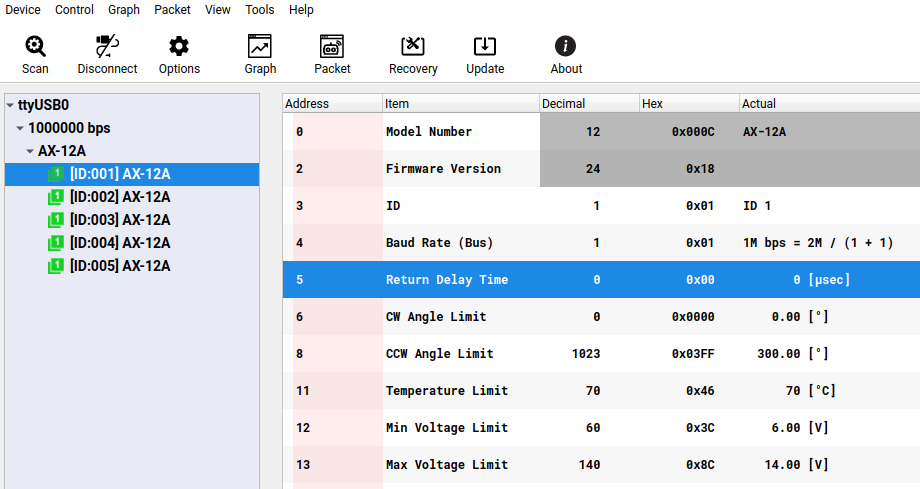
Task: Open the Options gear icon
Action: 179,46
